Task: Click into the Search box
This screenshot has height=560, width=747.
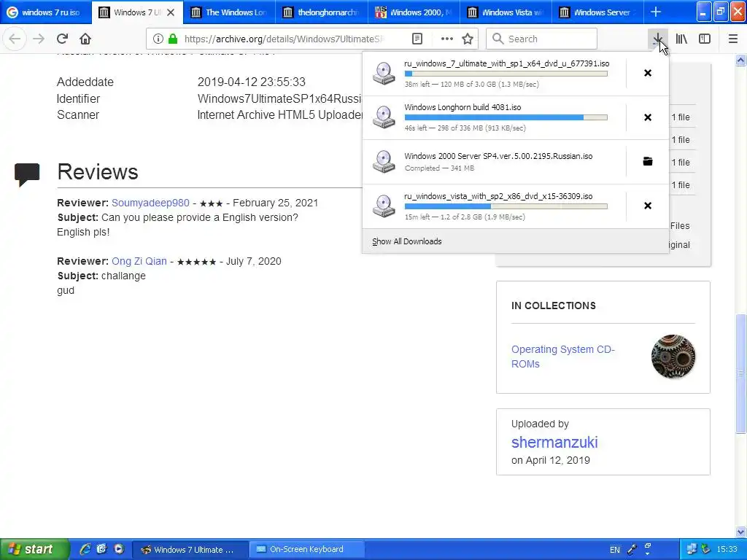Action: point(542,39)
